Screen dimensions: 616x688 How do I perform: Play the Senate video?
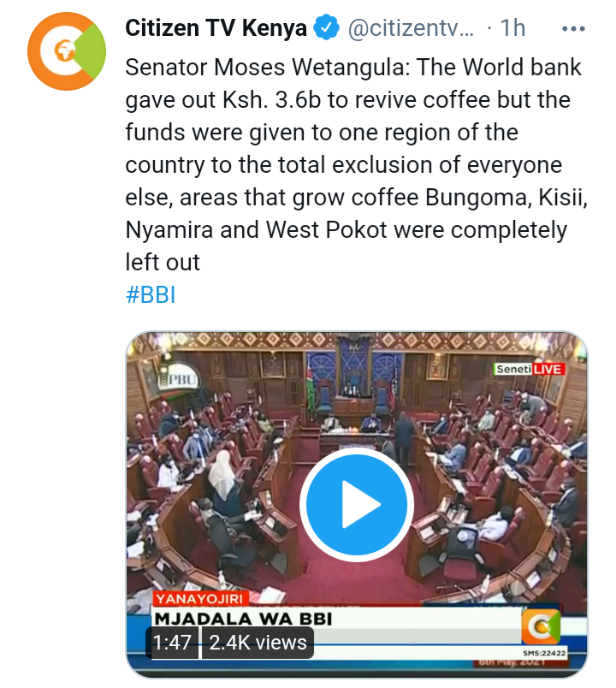pyautogui.click(x=356, y=504)
